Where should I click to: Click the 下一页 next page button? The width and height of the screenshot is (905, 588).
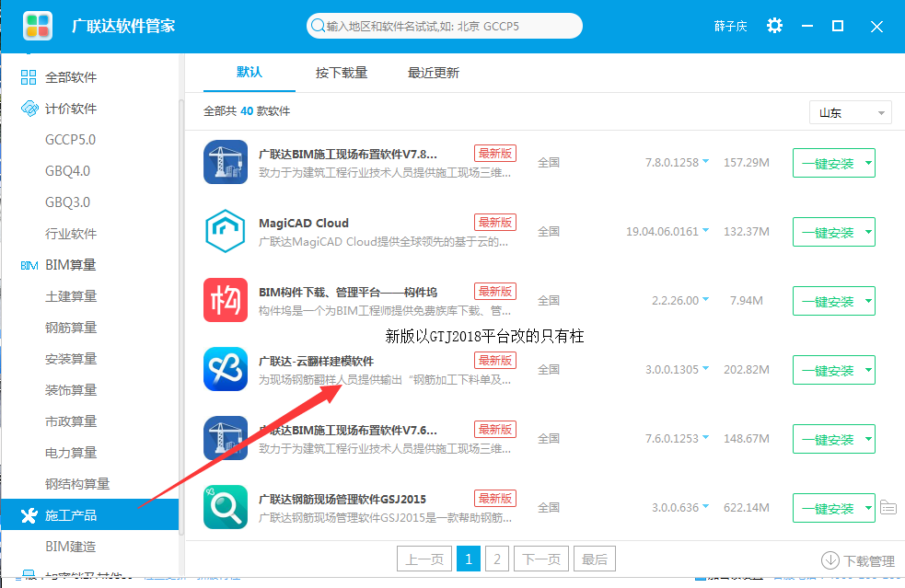(540, 559)
